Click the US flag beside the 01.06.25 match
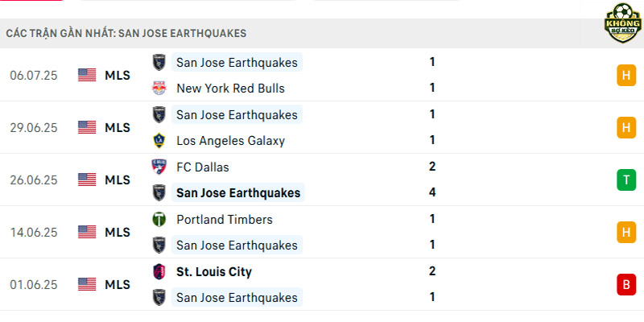The height and width of the screenshot is (322, 644). 87,284
